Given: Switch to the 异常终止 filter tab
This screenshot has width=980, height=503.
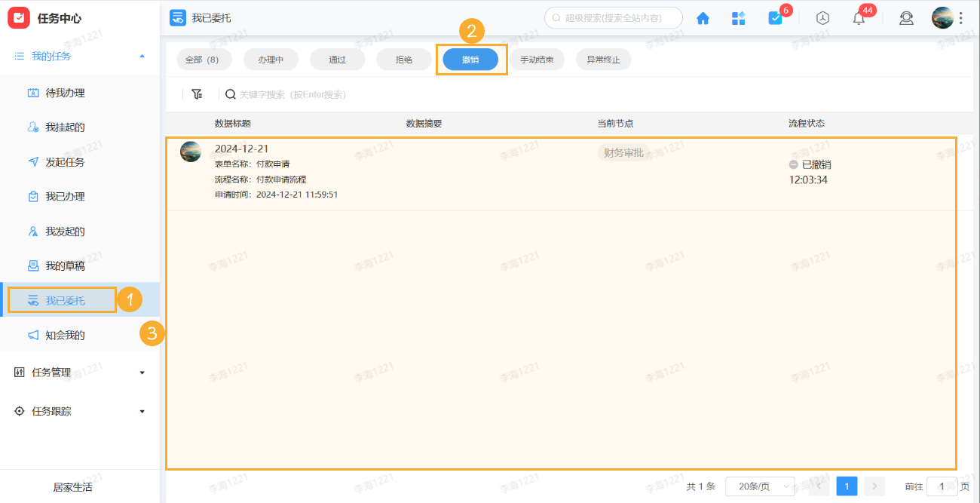Looking at the screenshot, I should click(x=603, y=59).
